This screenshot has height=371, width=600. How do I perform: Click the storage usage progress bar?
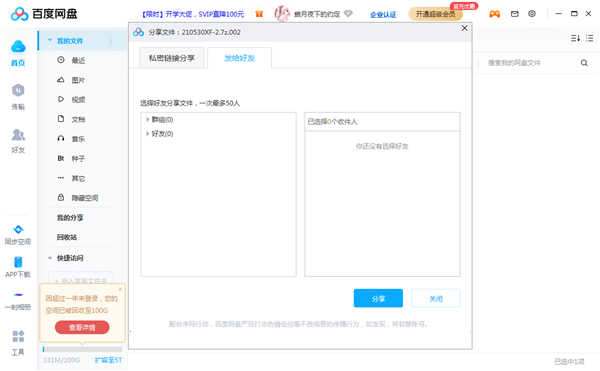click(x=82, y=349)
